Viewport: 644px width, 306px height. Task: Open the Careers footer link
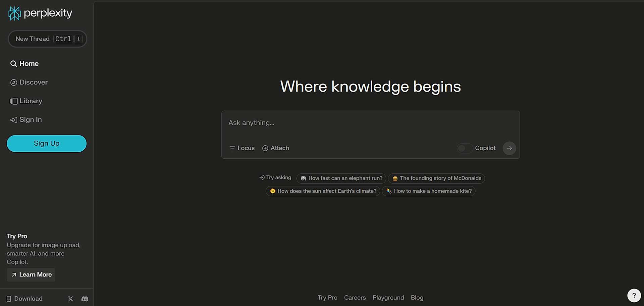point(355,298)
